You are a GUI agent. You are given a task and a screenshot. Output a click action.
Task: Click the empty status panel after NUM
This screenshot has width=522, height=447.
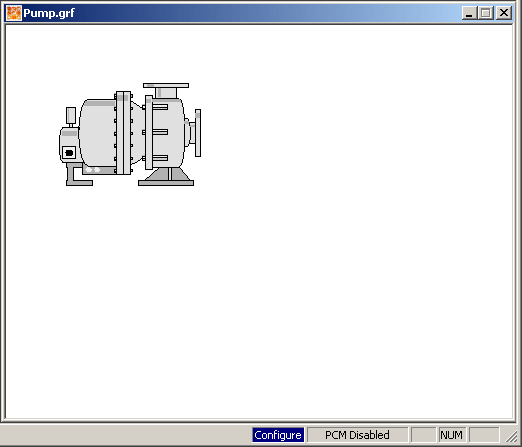tap(484, 435)
